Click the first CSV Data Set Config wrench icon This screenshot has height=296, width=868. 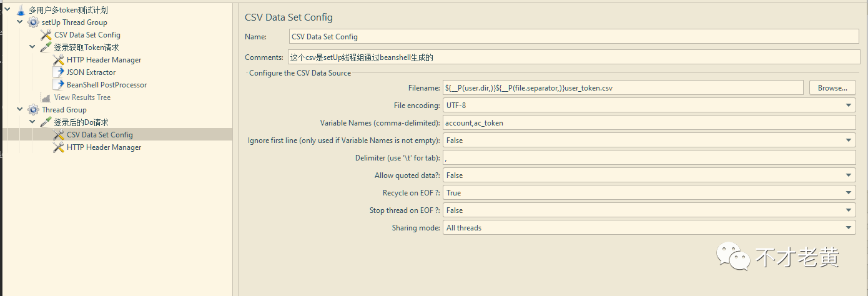(x=46, y=35)
